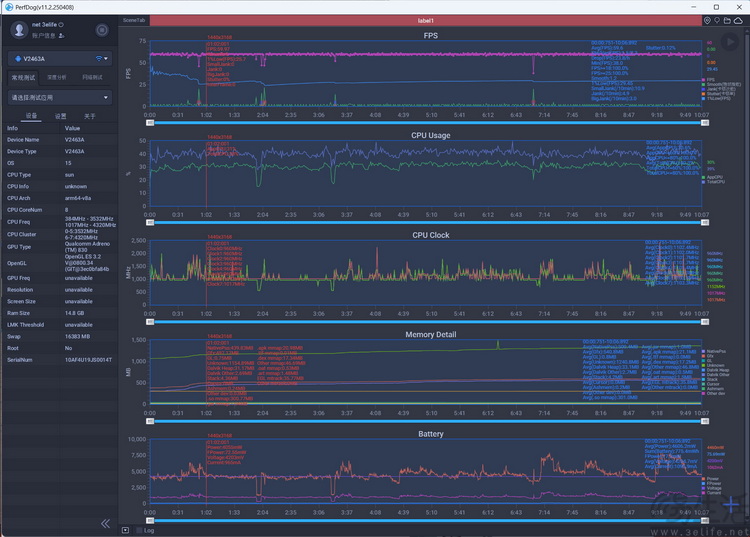This screenshot has width=750, height=537.
Task: Select the 关于 about sub-tab
Action: (89, 116)
